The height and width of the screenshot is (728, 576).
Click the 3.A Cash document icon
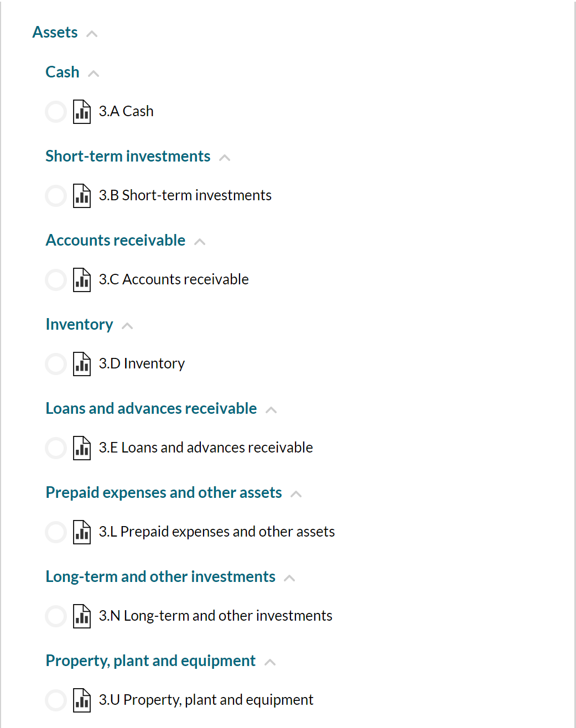click(x=82, y=112)
